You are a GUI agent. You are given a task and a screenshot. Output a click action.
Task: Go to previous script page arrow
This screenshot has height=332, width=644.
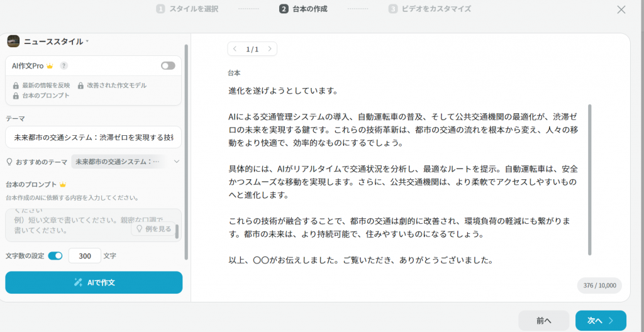click(235, 49)
